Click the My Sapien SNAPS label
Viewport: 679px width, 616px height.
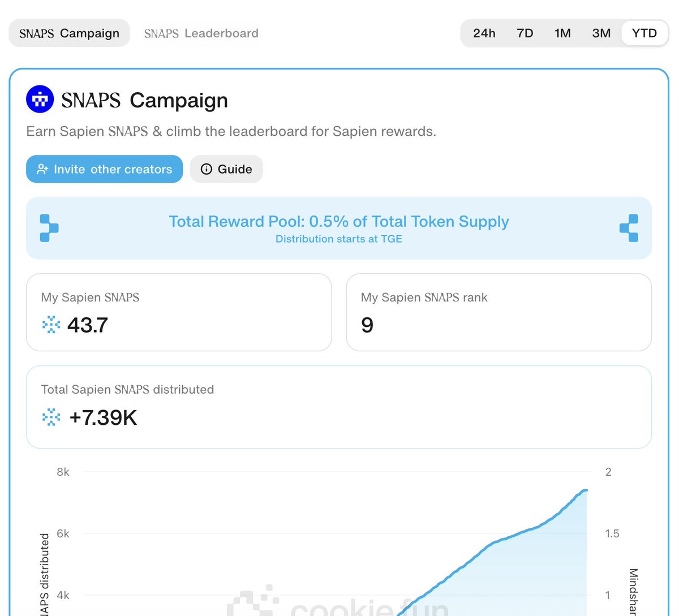90,298
